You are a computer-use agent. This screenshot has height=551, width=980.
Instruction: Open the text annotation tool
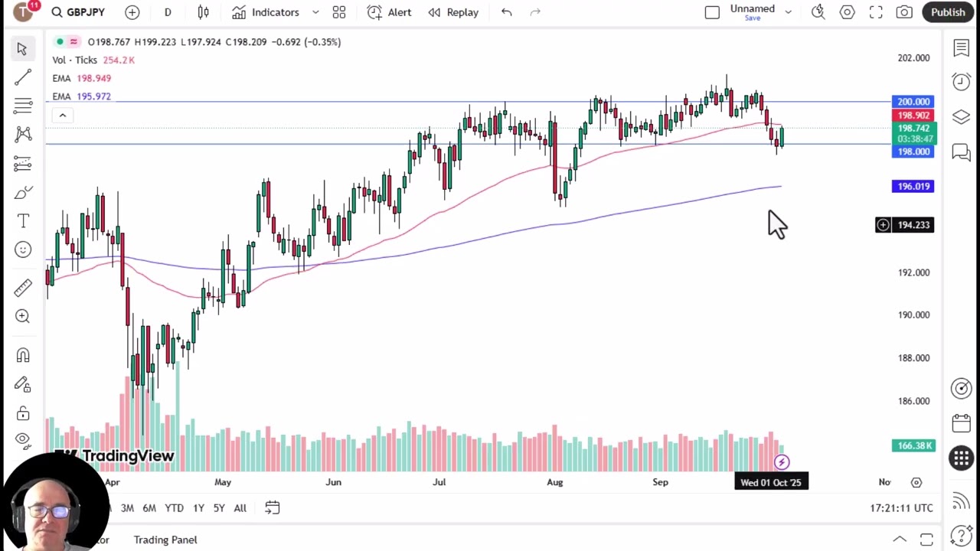pyautogui.click(x=23, y=221)
